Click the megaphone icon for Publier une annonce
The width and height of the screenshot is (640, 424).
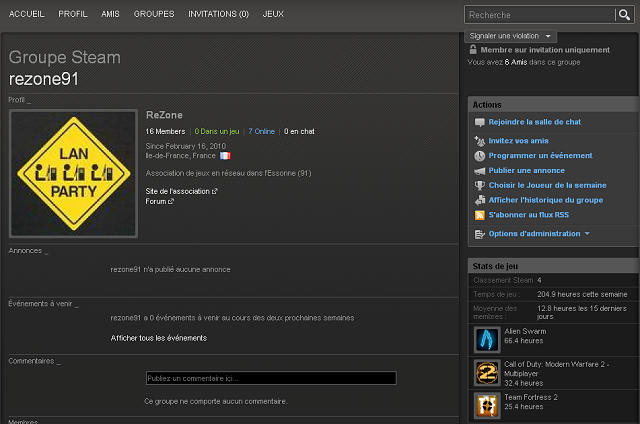click(x=480, y=171)
